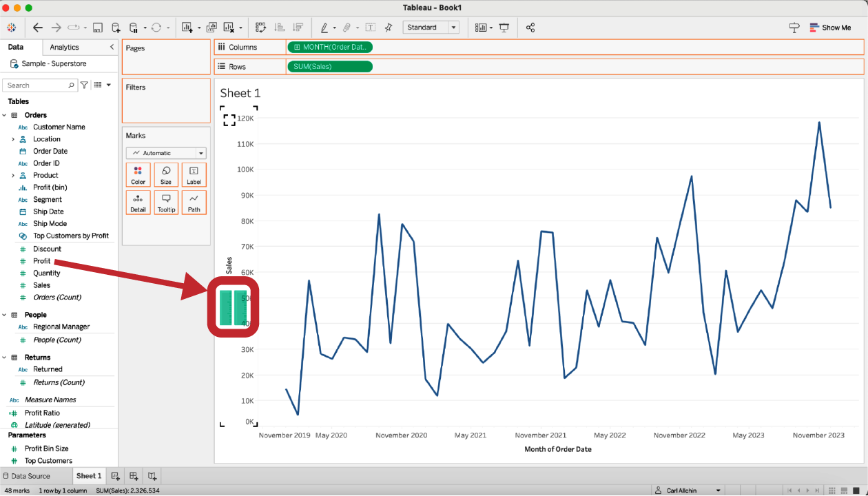Click the Detail button on Marks card
Screen dimensions: 868x496
point(138,203)
